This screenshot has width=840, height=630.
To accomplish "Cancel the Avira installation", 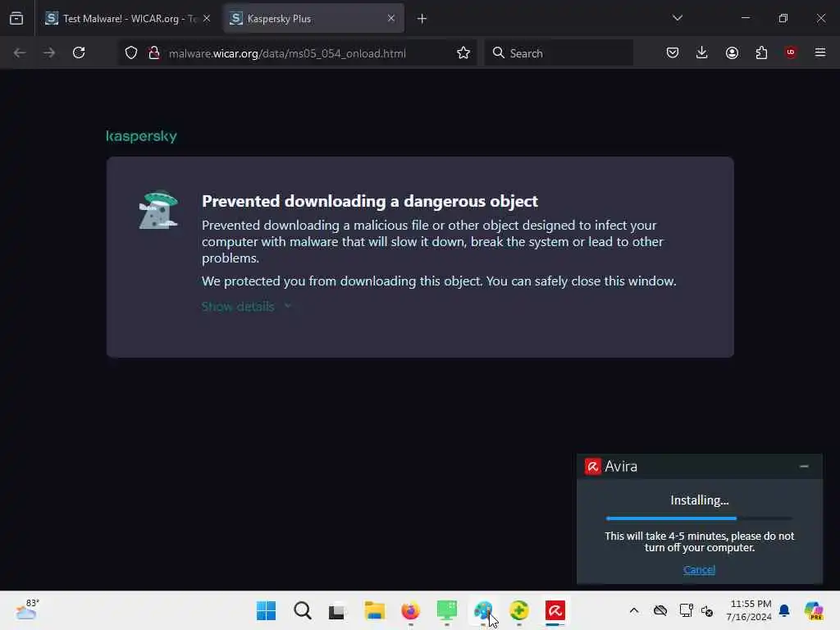I will 699,569.
